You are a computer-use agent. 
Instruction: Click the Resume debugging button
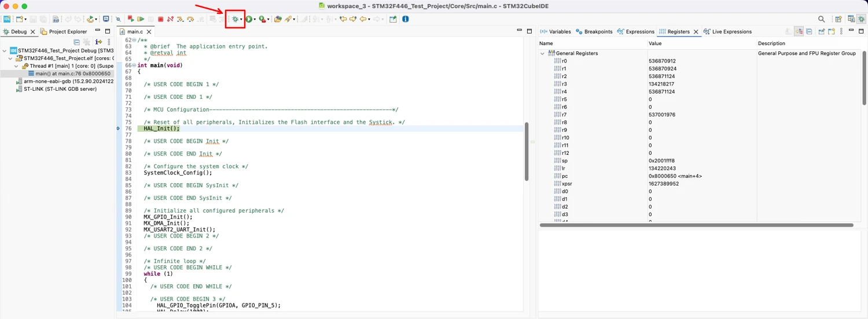point(141,19)
